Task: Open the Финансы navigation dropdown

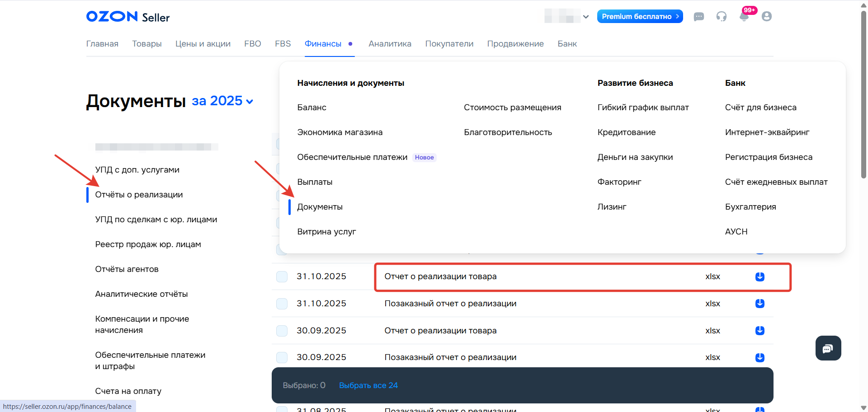Action: click(323, 44)
